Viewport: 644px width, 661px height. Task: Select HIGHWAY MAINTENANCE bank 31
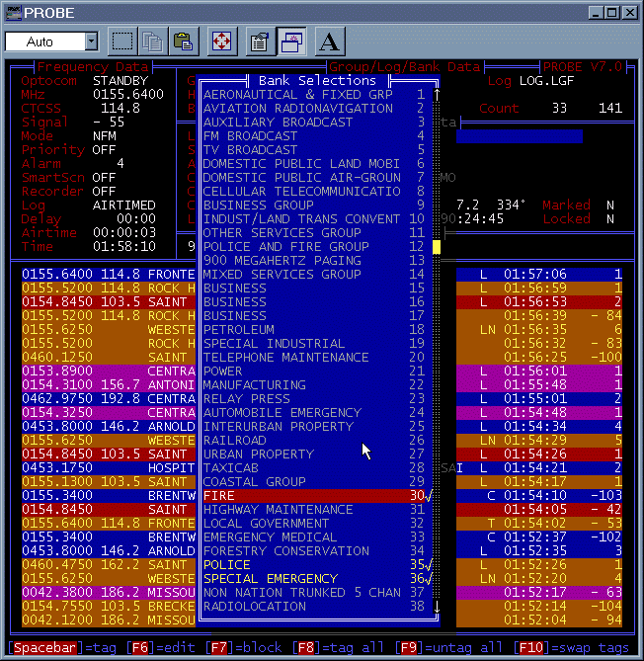click(x=314, y=510)
